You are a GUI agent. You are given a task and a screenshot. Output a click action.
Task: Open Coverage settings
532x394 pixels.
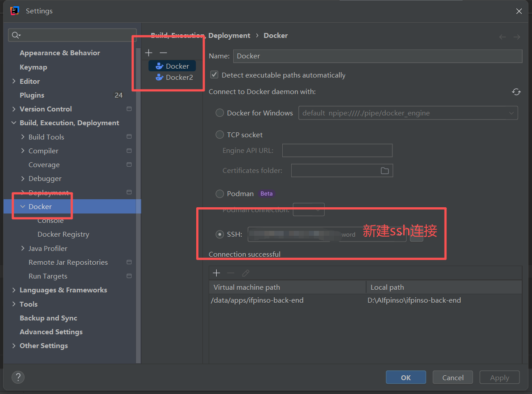tap(44, 165)
